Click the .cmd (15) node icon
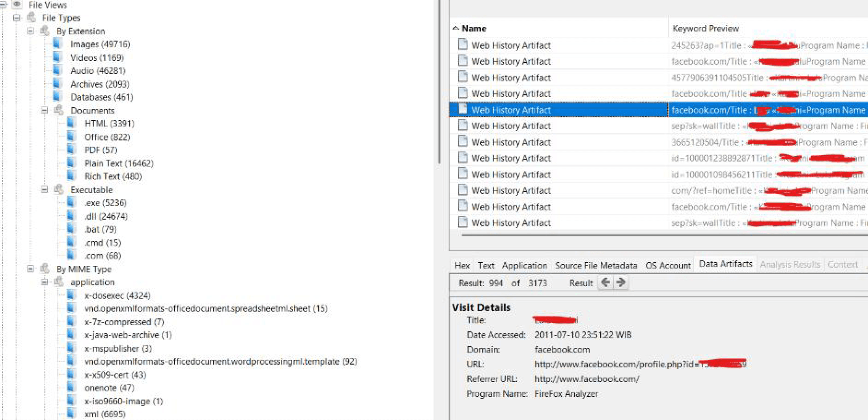868x420 pixels. (71, 242)
